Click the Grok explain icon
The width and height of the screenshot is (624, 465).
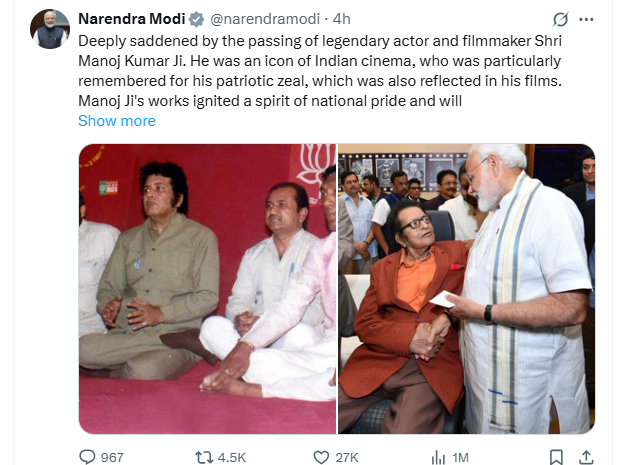[560, 19]
